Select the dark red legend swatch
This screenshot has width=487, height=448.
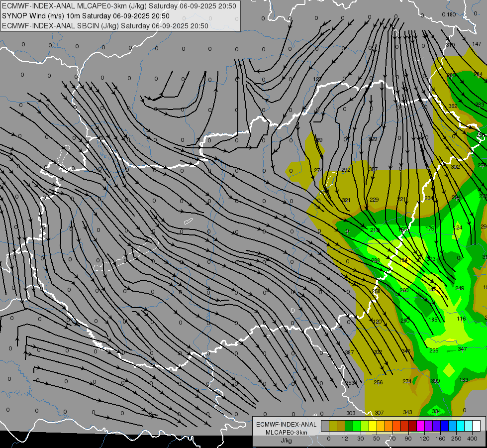(412, 426)
